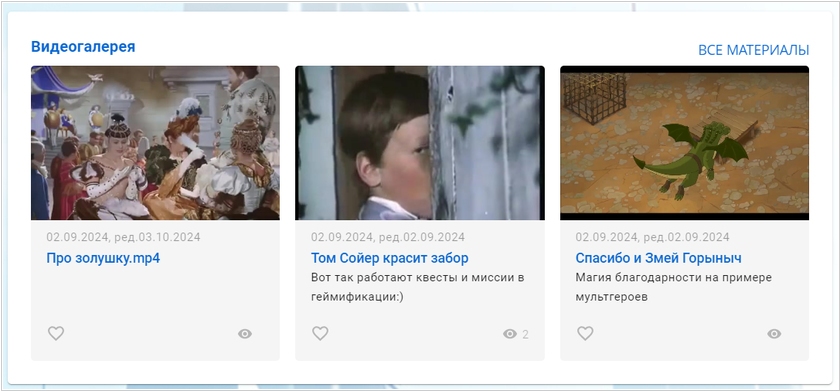Click the eye icon on the Том Сойер card

[509, 334]
